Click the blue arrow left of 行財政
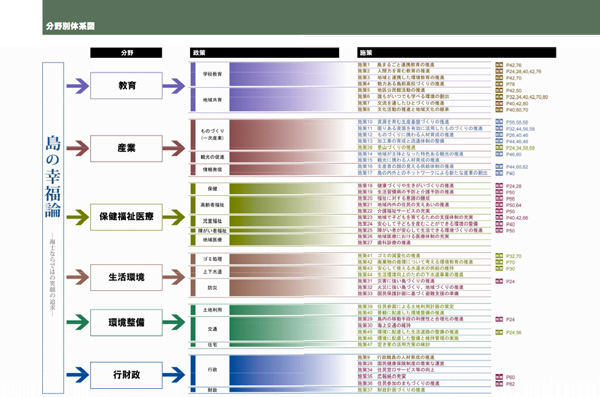 coord(78,375)
